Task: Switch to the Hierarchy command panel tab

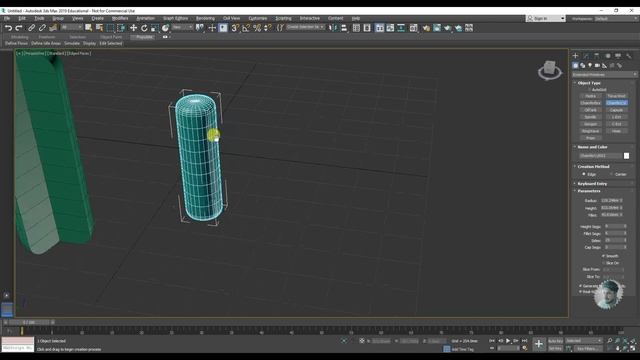Action: 597,56
